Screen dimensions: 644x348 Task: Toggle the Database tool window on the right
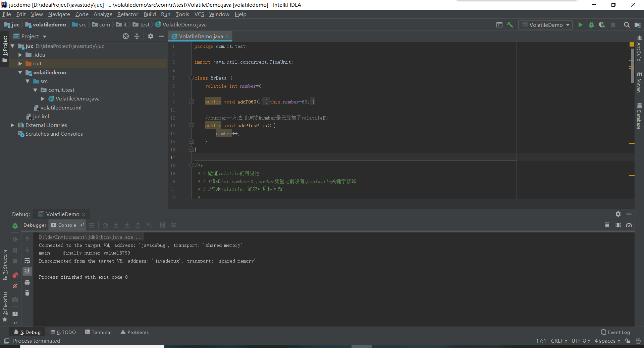pos(639,116)
